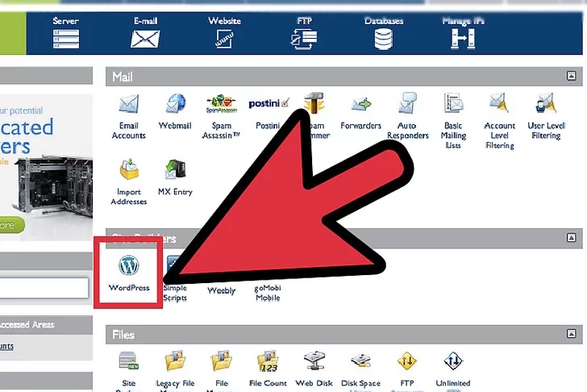
Task: Select the Databases tab in top navigation
Action: [384, 32]
